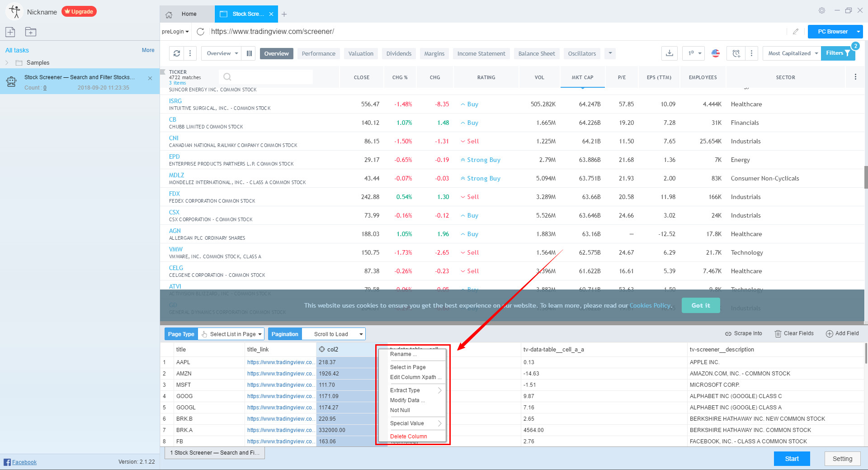Click the Filters button
The height and width of the screenshot is (470, 868).
pyautogui.click(x=838, y=53)
